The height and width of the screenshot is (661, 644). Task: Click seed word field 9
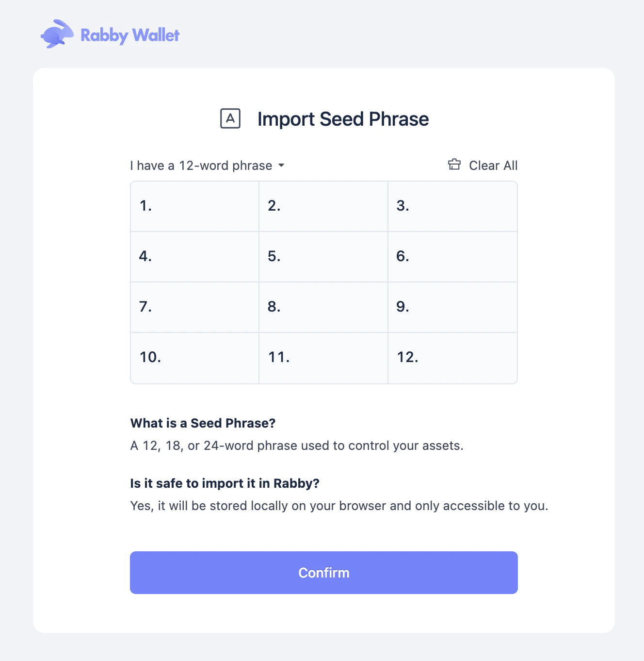pyautogui.click(x=452, y=307)
